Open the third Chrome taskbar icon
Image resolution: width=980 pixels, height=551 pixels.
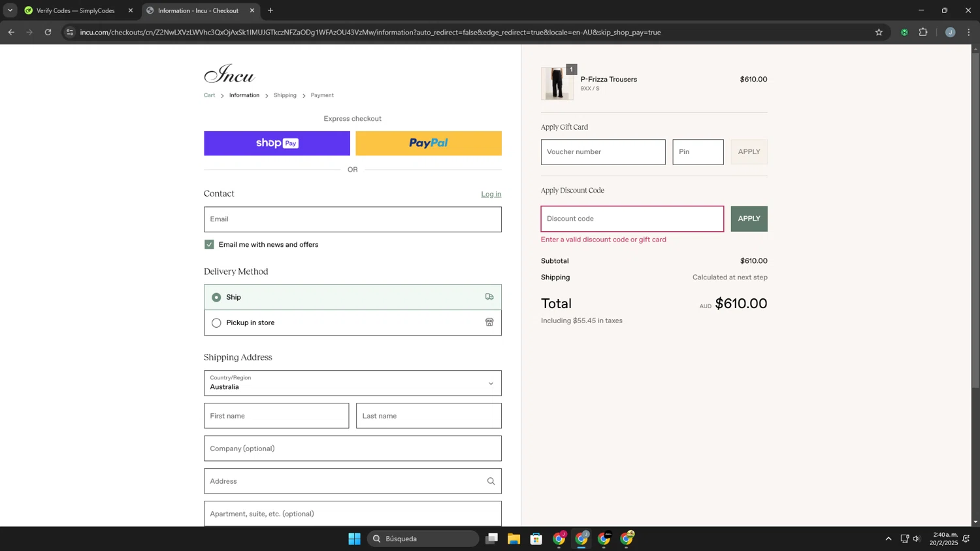(604, 539)
